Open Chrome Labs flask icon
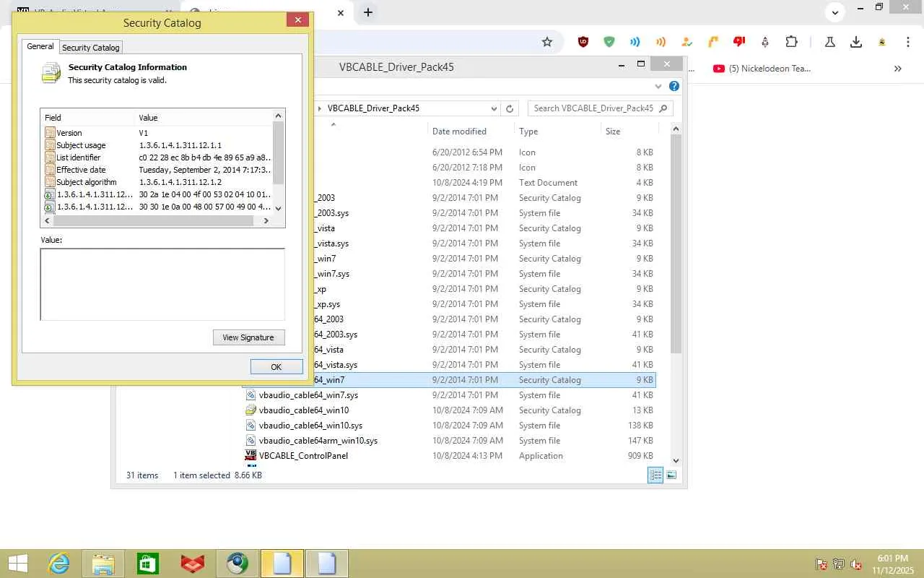924x578 pixels. [830, 42]
